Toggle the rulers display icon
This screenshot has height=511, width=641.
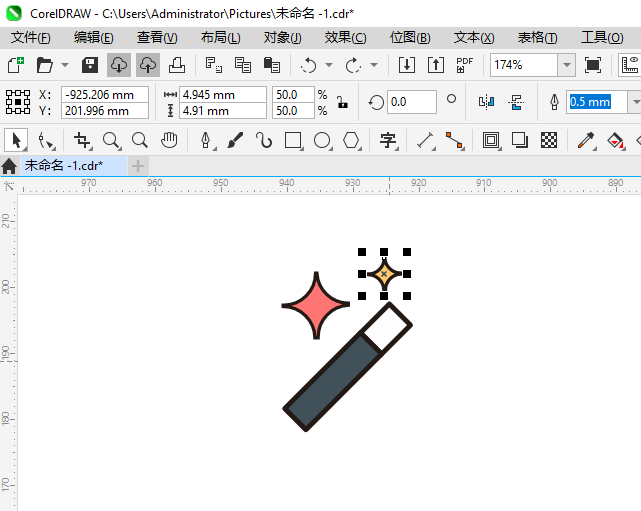click(630, 65)
